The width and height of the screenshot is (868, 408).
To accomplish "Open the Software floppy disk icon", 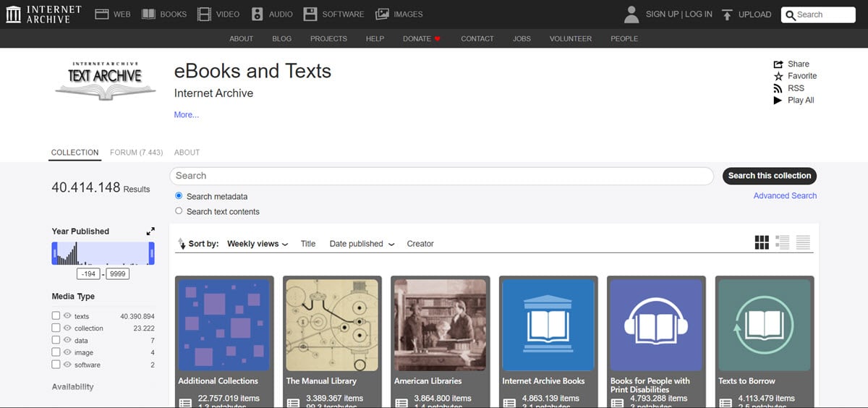I will 310,14.
